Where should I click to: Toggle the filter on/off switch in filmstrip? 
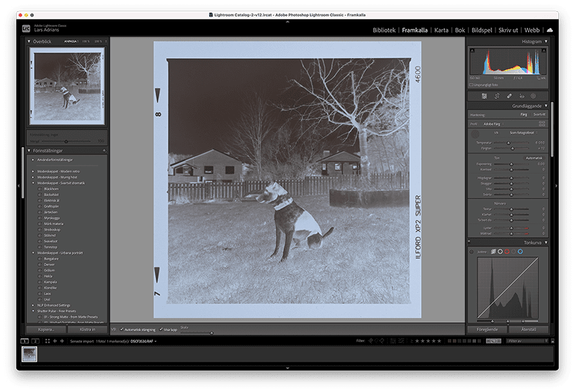coord(552,341)
